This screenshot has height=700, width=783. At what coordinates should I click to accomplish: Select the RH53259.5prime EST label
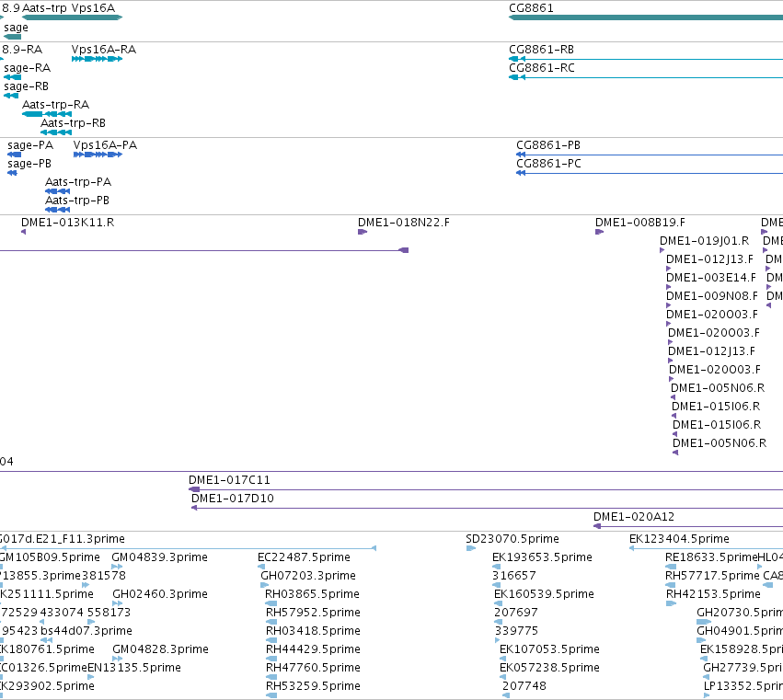[x=313, y=686]
